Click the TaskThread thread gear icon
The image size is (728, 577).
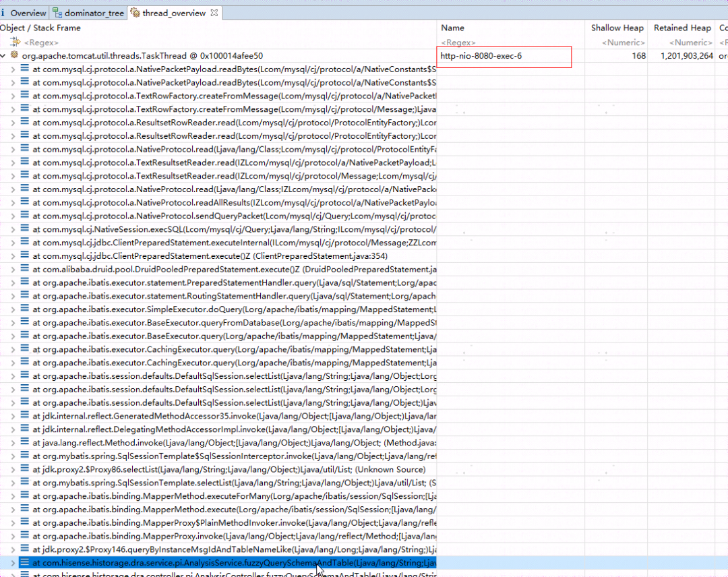click(14, 55)
